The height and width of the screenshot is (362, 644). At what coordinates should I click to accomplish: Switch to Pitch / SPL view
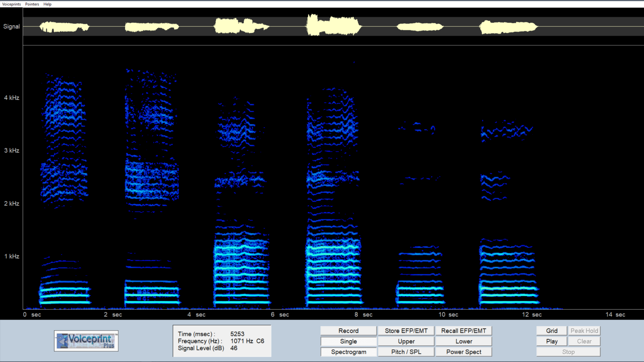click(406, 352)
